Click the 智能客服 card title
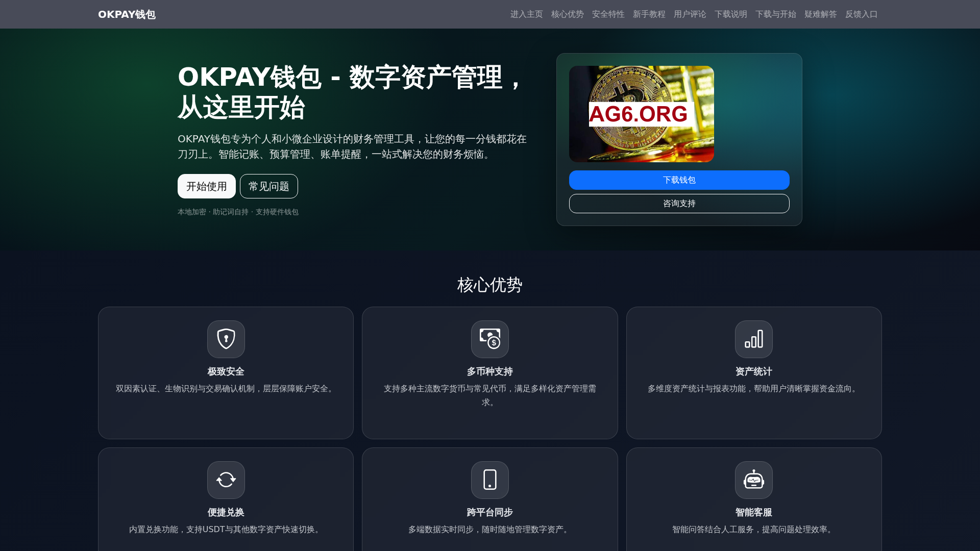This screenshot has height=551, width=980. [x=754, y=512]
